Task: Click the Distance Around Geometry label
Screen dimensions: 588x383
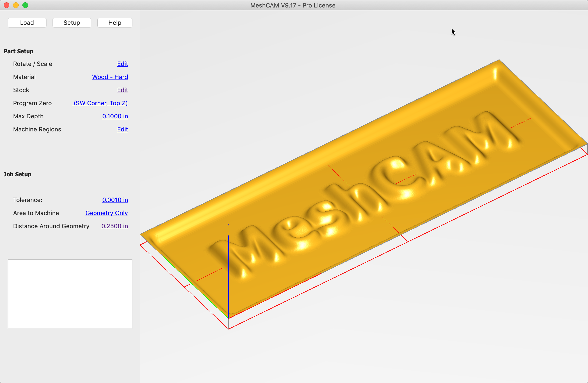Action: point(51,226)
